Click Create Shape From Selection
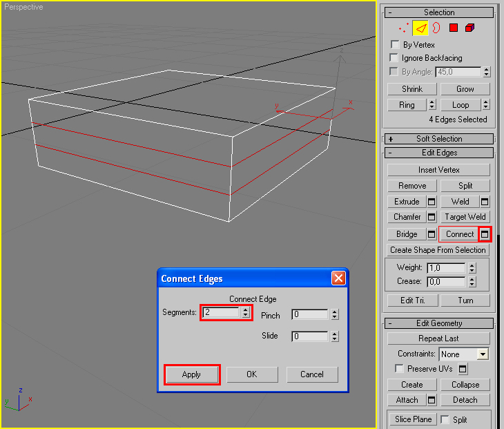The image size is (504, 429). click(438, 250)
